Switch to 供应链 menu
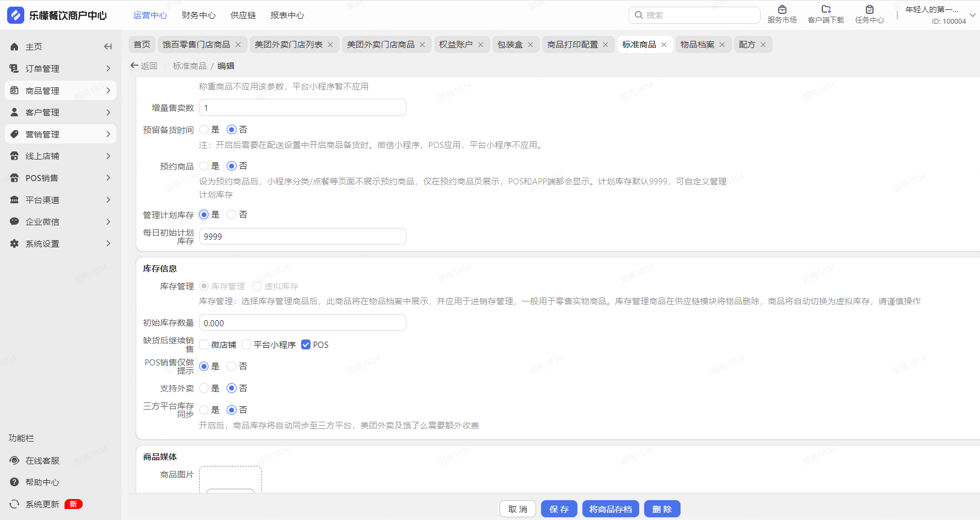980x520 pixels. [243, 15]
